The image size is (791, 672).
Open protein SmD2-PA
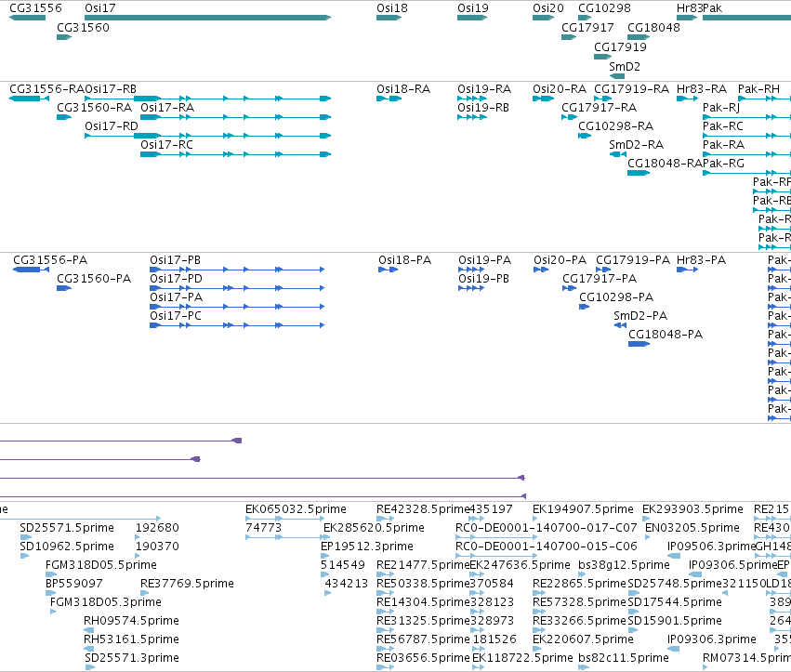coord(640,316)
